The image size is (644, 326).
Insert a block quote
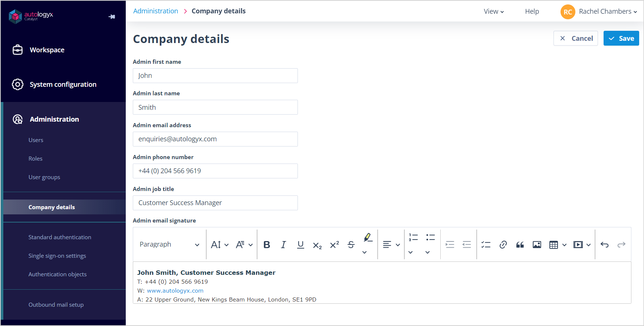(520, 244)
